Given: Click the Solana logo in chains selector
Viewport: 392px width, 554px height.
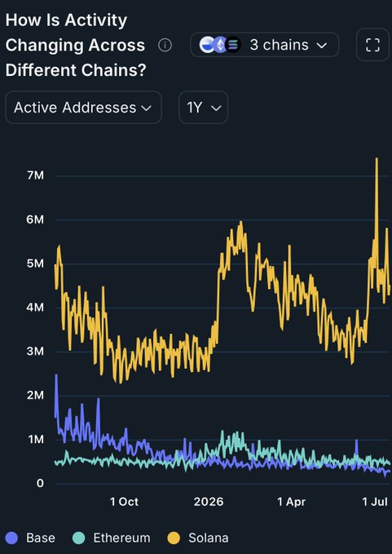Looking at the screenshot, I should (233, 45).
